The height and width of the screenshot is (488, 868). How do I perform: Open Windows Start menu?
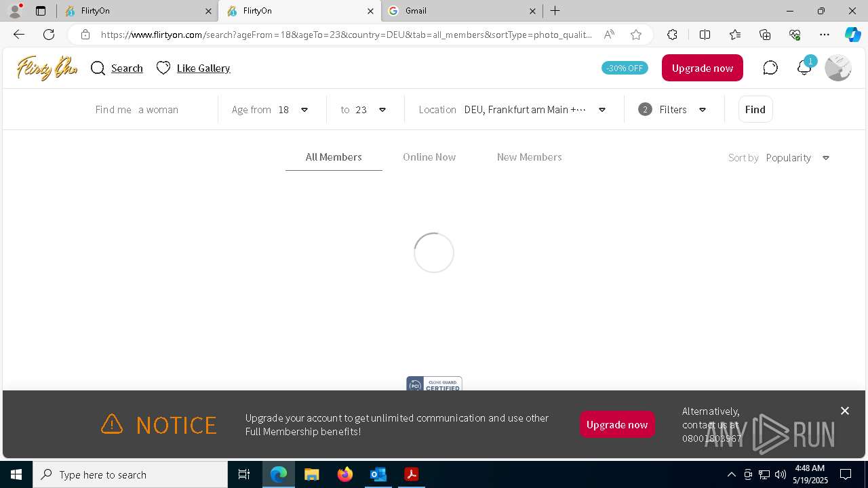16,474
